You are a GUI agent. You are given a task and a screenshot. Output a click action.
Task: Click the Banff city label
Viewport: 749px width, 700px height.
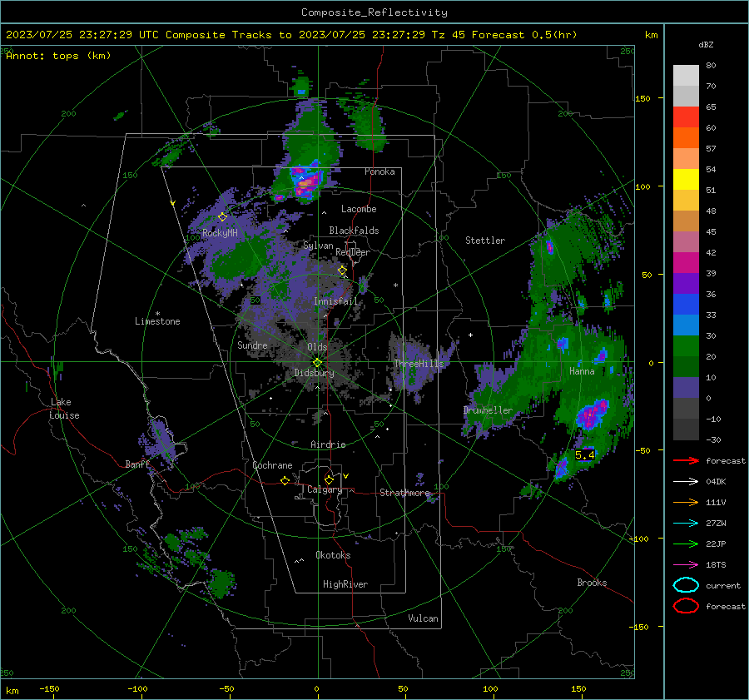137,464
